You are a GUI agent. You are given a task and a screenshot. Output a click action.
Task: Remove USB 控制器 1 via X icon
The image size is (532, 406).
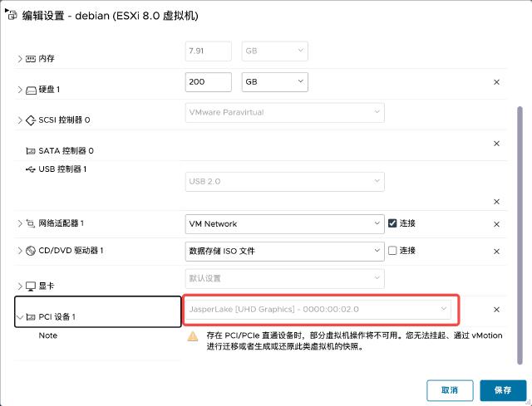[x=496, y=202]
